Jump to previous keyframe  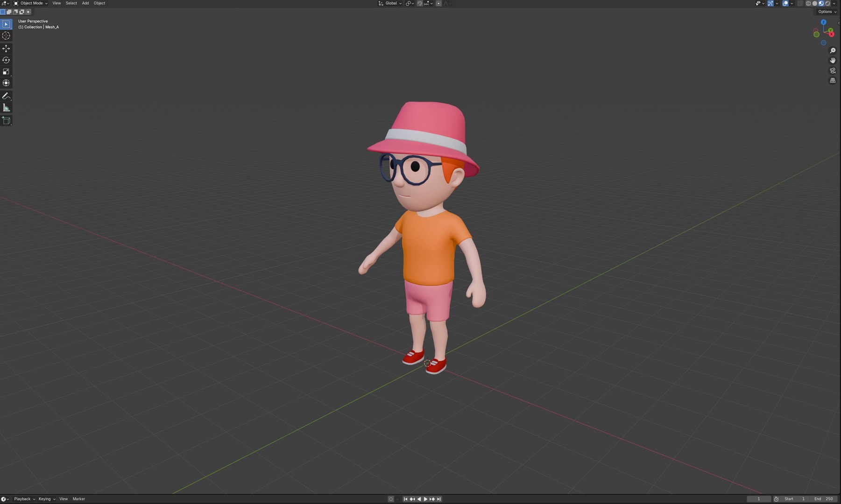coord(412,499)
